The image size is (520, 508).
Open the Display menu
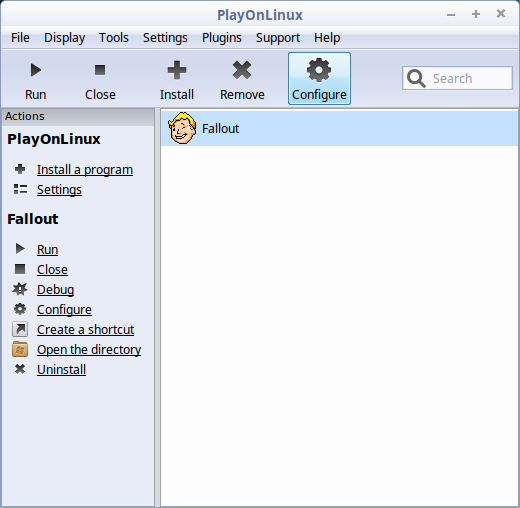65,38
